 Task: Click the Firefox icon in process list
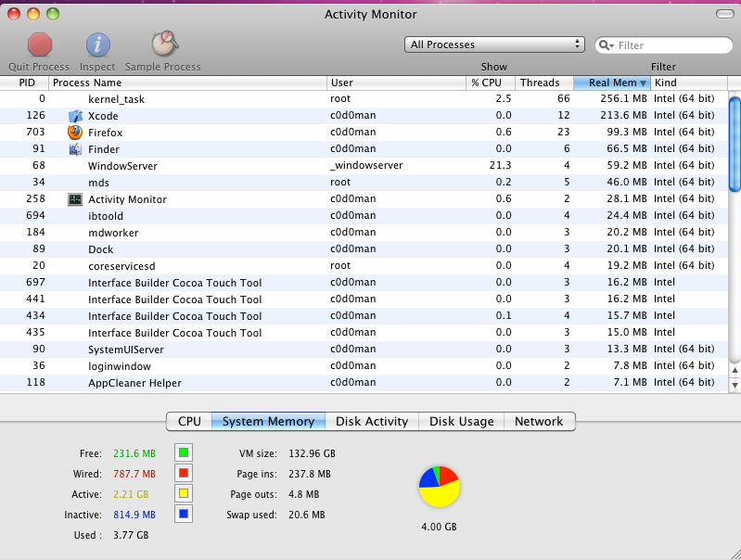click(x=75, y=133)
